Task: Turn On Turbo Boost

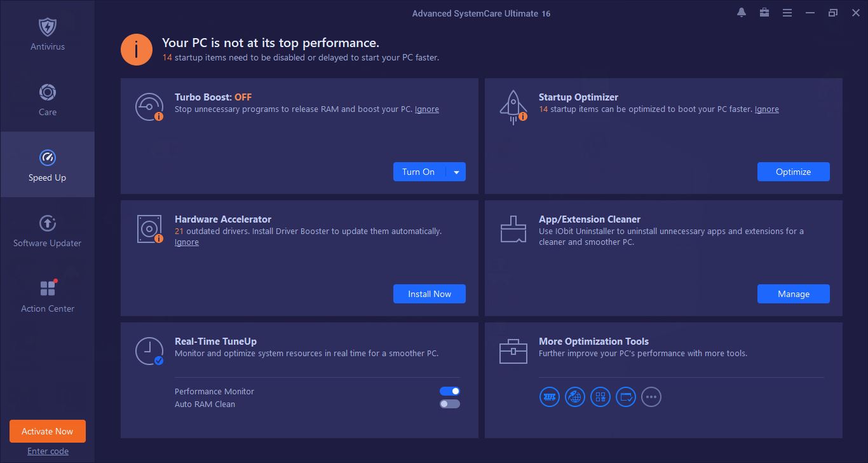Action: (419, 172)
